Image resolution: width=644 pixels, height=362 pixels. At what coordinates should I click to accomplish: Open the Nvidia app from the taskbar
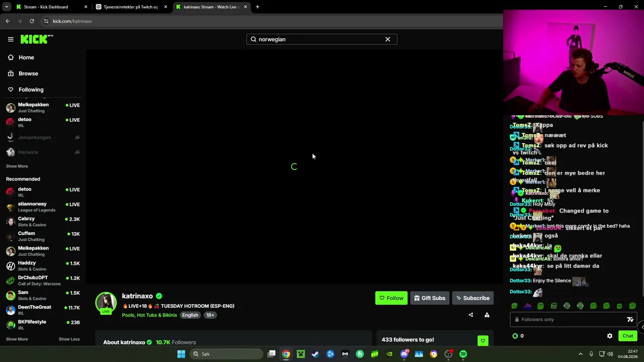[389, 354]
